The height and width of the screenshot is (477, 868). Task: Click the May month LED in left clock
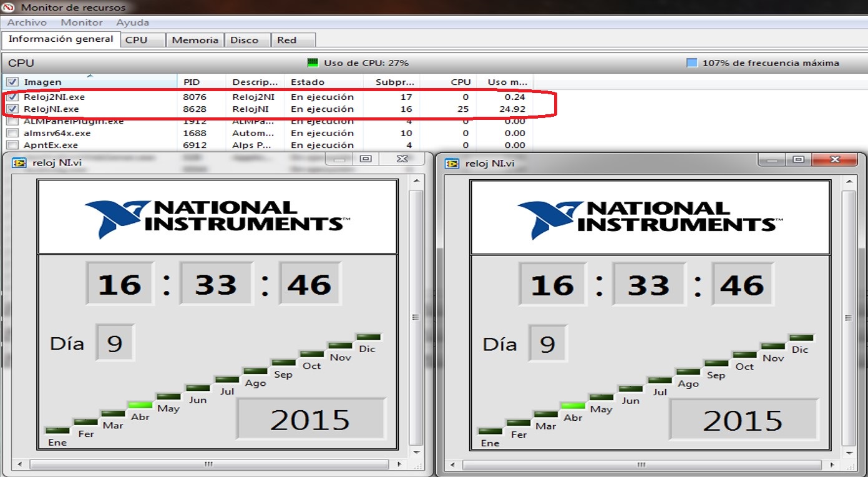click(168, 396)
